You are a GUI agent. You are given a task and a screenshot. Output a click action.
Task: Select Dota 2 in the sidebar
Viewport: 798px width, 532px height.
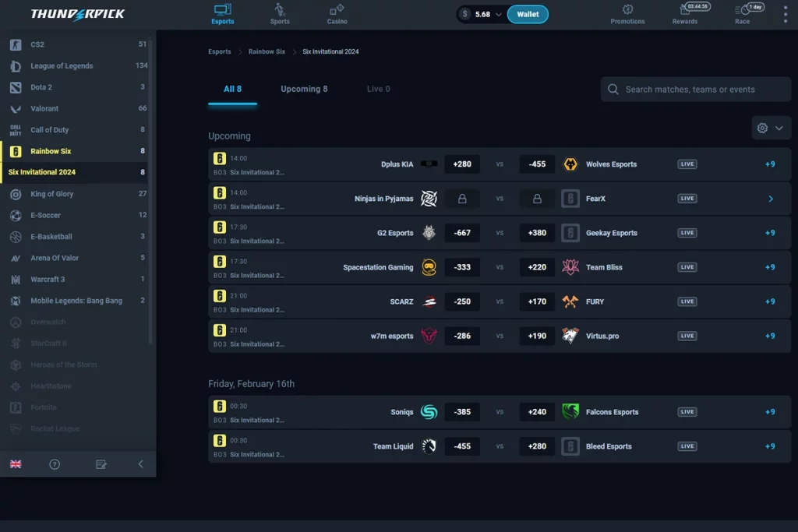click(78, 87)
